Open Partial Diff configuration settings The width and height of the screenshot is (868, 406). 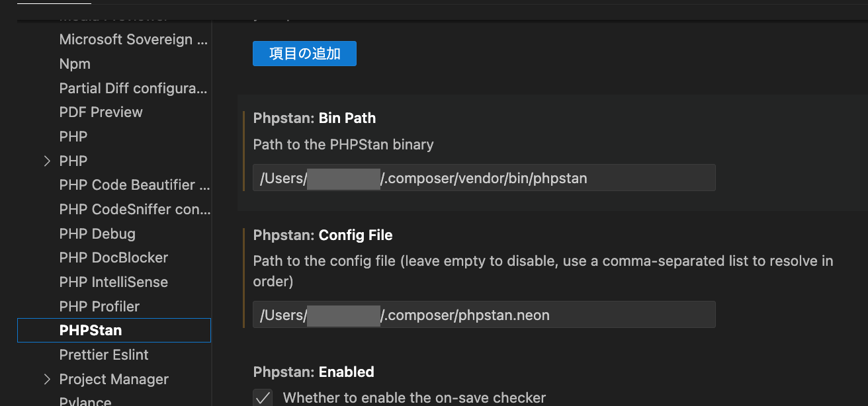[134, 88]
